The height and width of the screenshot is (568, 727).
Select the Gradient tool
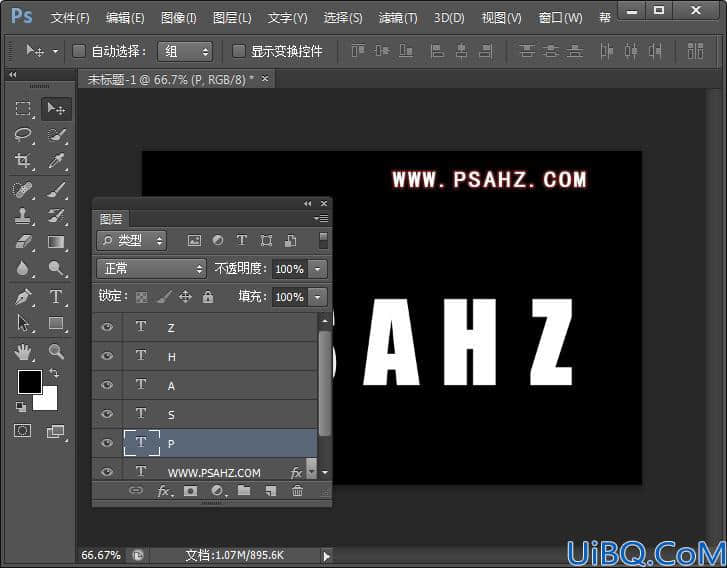pyautogui.click(x=56, y=242)
